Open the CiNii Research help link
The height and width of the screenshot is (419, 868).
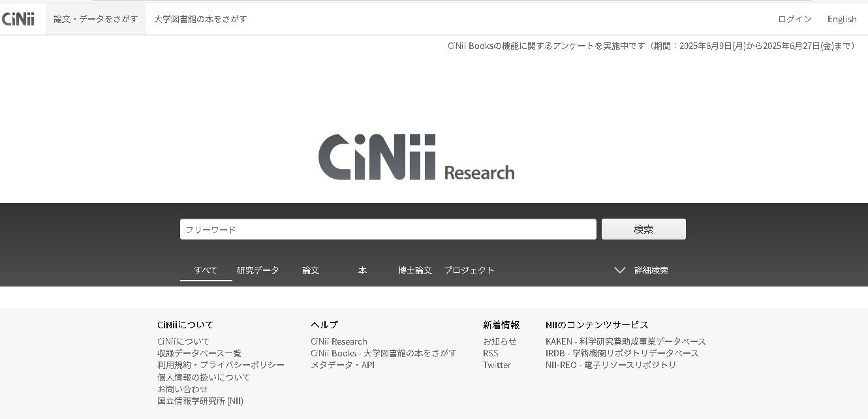click(339, 341)
